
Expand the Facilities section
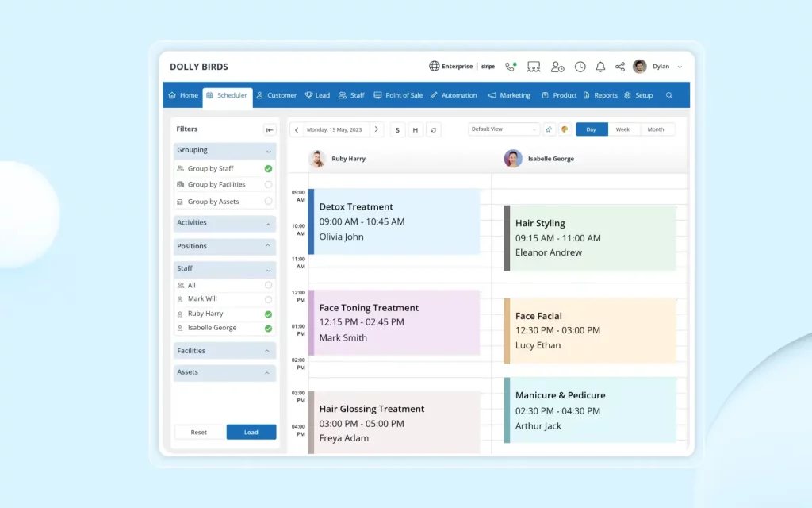224,351
